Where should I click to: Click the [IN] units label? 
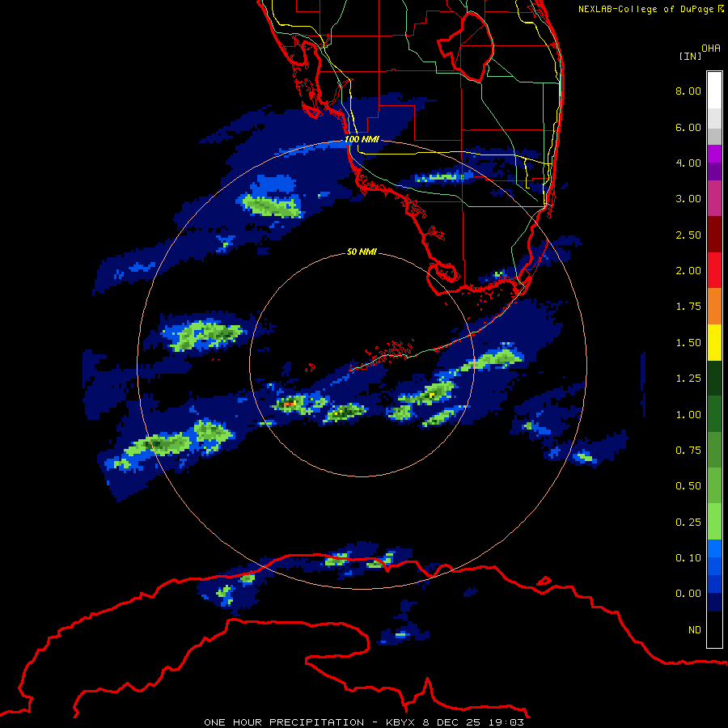[690, 56]
